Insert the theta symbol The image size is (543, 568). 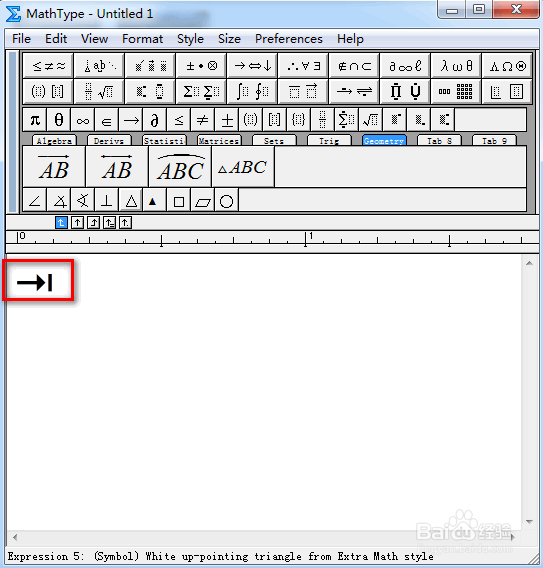[59, 120]
